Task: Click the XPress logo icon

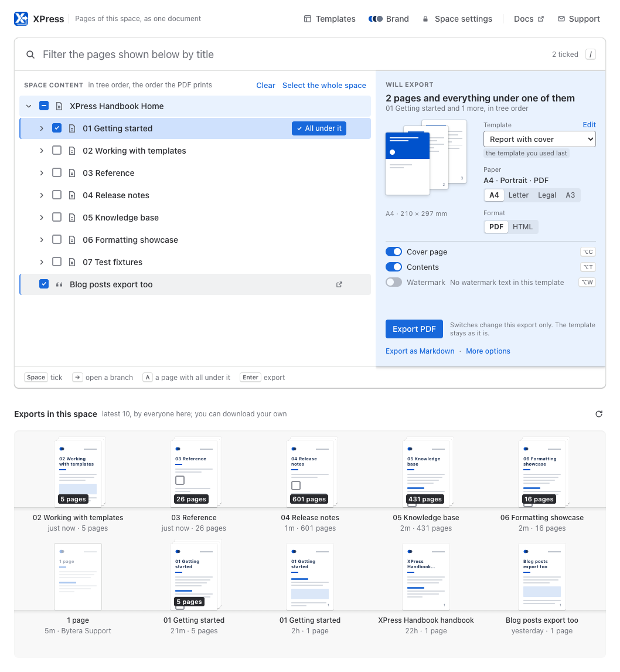Action: click(21, 19)
